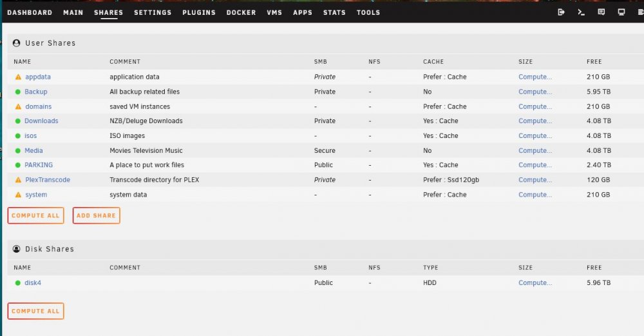The image size is (644, 336).
Task: Open the isos share link
Action: (x=30, y=135)
